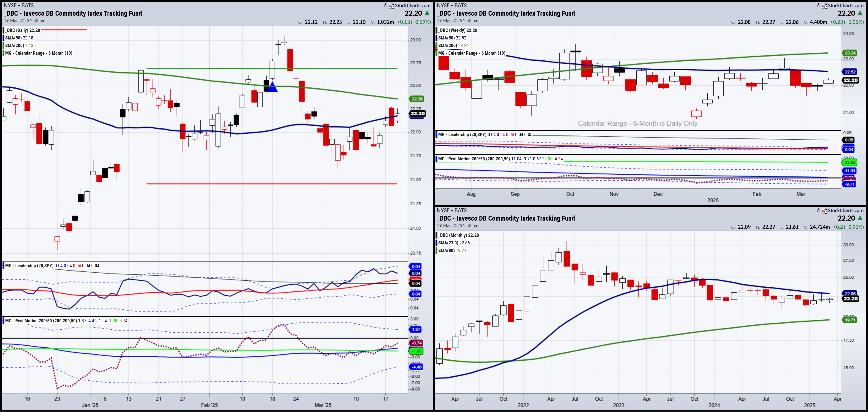Viewport: 868px width, 412px height.
Task: Select the '_DBC (Monthly) 22.20' legend entry
Action: [458, 235]
